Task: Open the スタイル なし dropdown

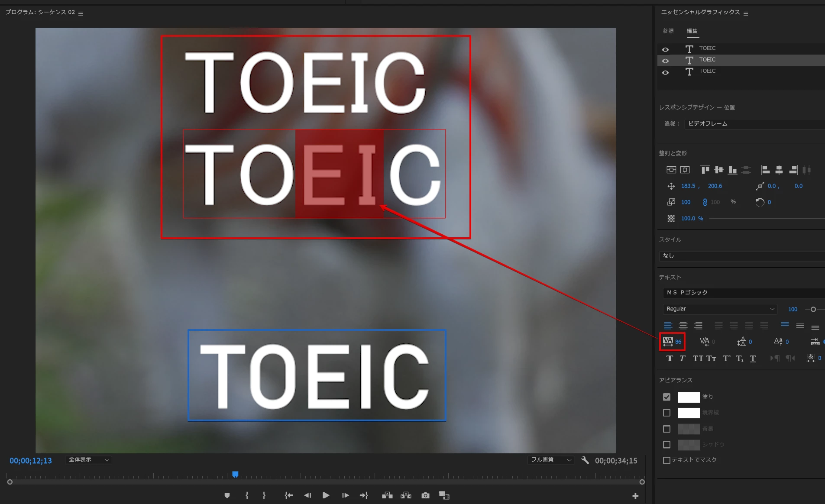Action: click(742, 256)
